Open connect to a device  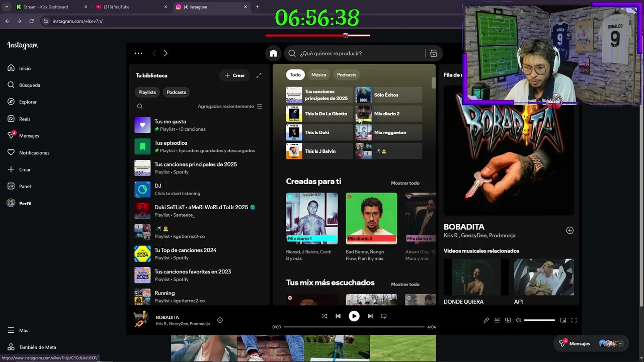click(508, 320)
